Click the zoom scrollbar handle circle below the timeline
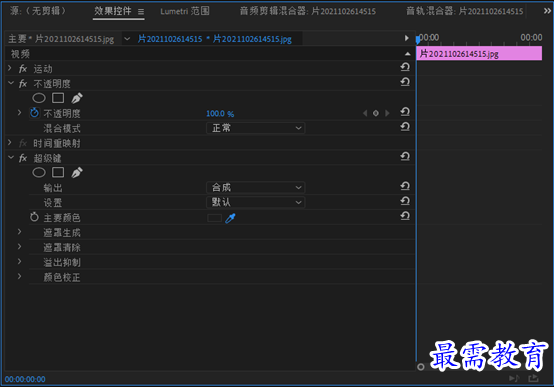Screen dimensions: 554x387 point(420,367)
